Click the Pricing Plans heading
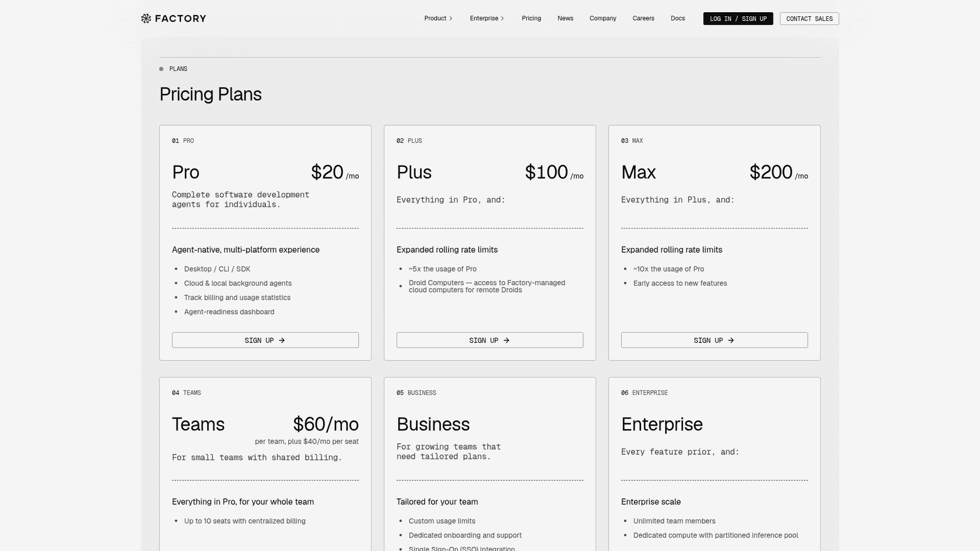Screen dimensions: 980x551 click(x=211, y=94)
